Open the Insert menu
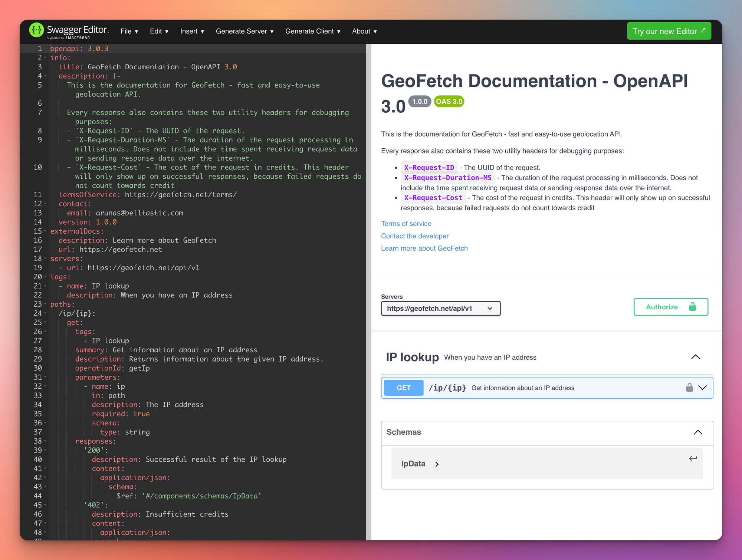Image resolution: width=742 pixels, height=560 pixels. [x=192, y=32]
